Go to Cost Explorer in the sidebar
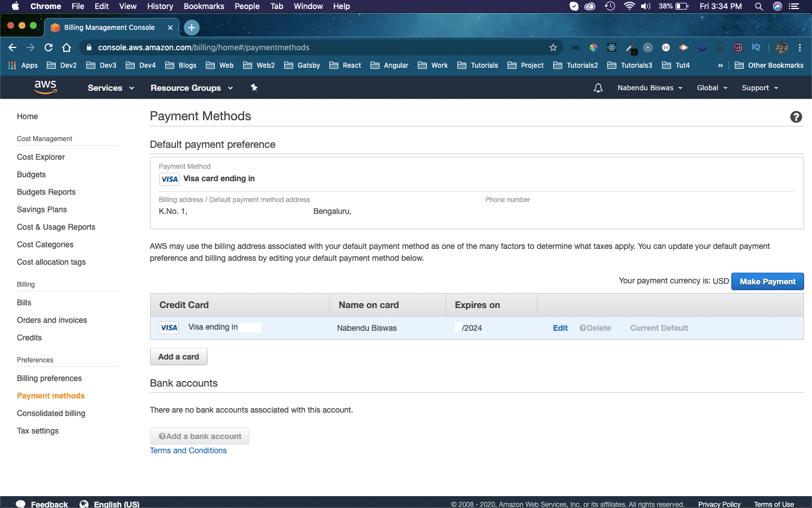The image size is (812, 508). pos(41,157)
